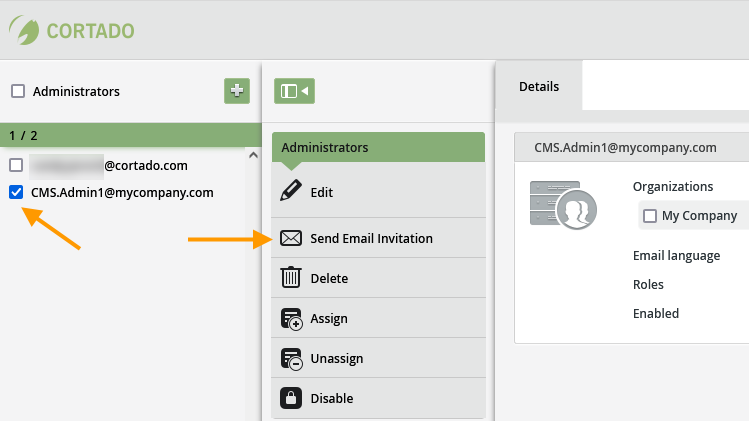Choose Edit from Administrators menu
The height and width of the screenshot is (421, 749).
(x=378, y=193)
